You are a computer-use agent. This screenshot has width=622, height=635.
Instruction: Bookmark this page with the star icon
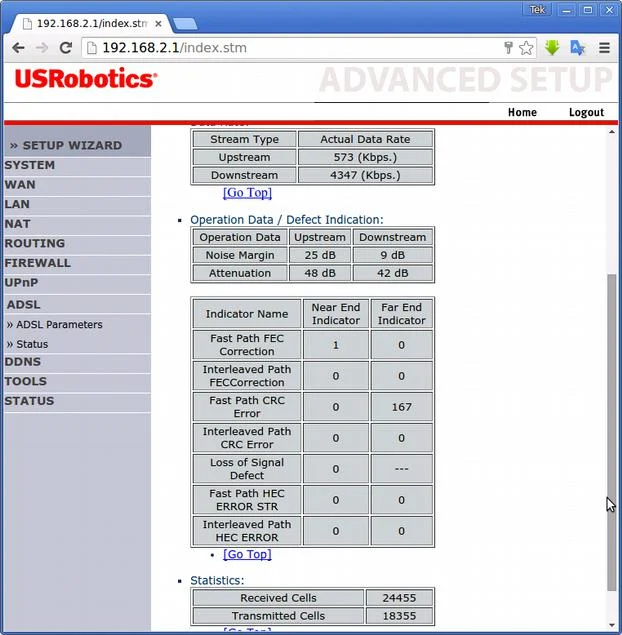point(526,48)
